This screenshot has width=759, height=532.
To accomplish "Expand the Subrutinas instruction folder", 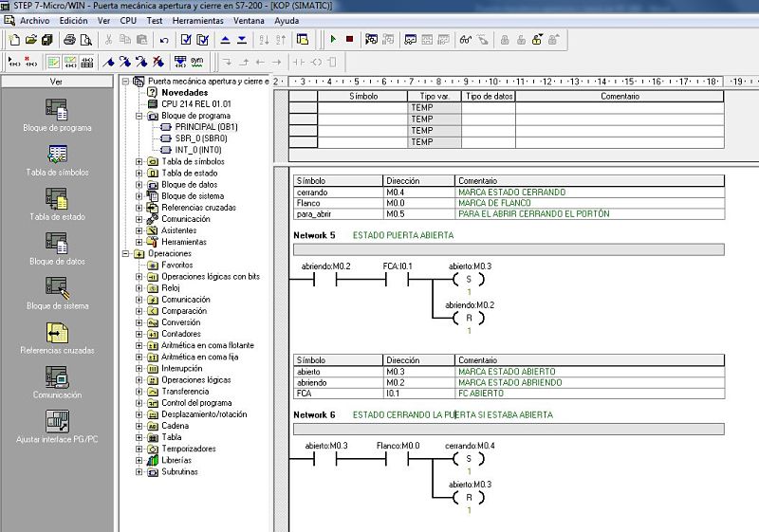I will coord(139,472).
